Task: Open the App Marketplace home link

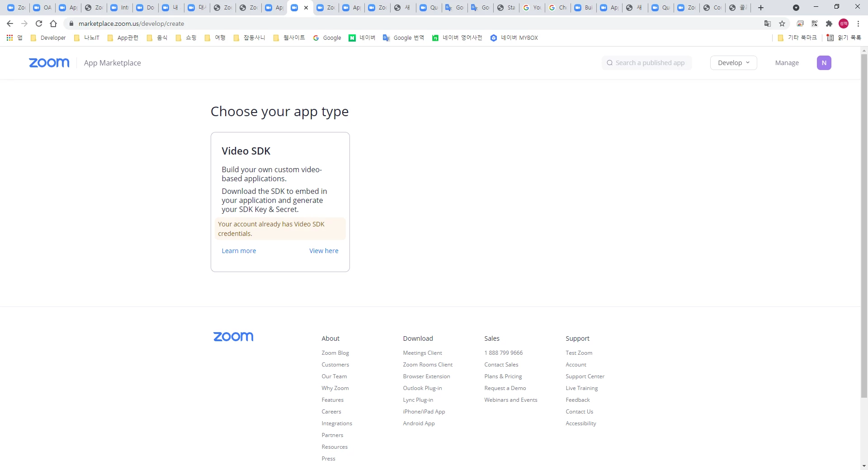Action: pyautogui.click(x=113, y=63)
